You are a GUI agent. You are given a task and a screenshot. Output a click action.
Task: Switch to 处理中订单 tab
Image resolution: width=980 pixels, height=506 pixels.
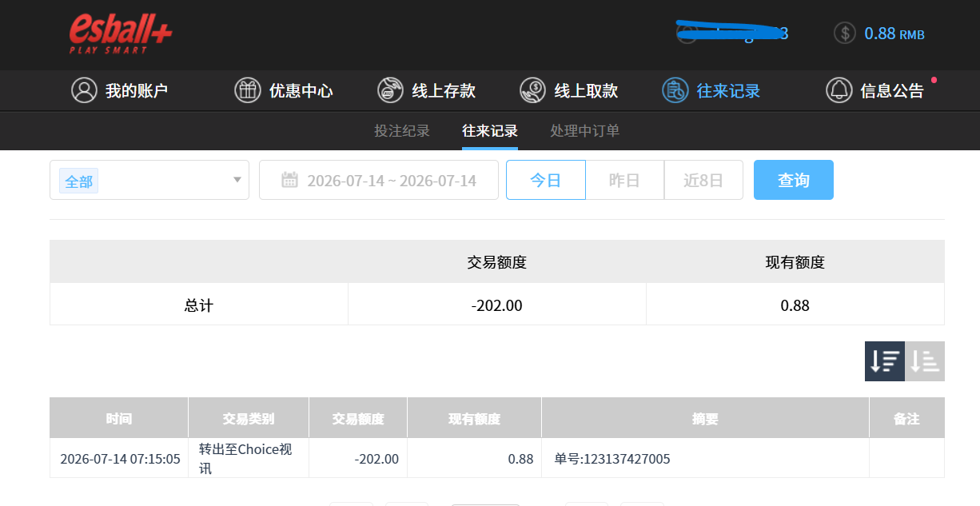[x=585, y=131]
